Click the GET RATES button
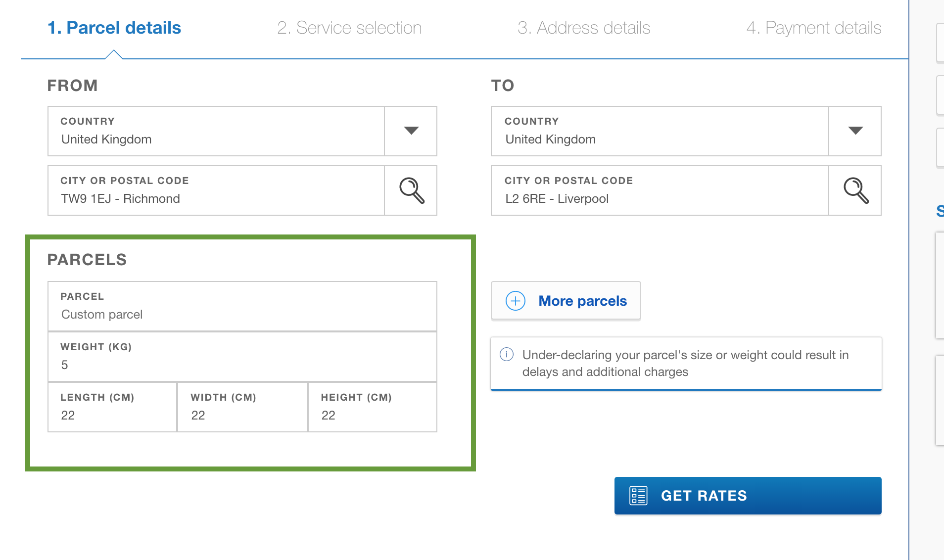944x560 pixels. coord(748,496)
